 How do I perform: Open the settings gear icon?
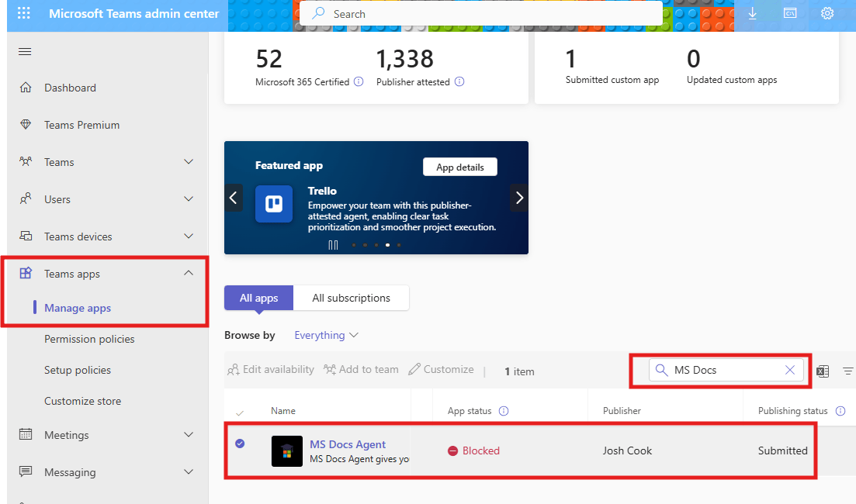point(827,13)
